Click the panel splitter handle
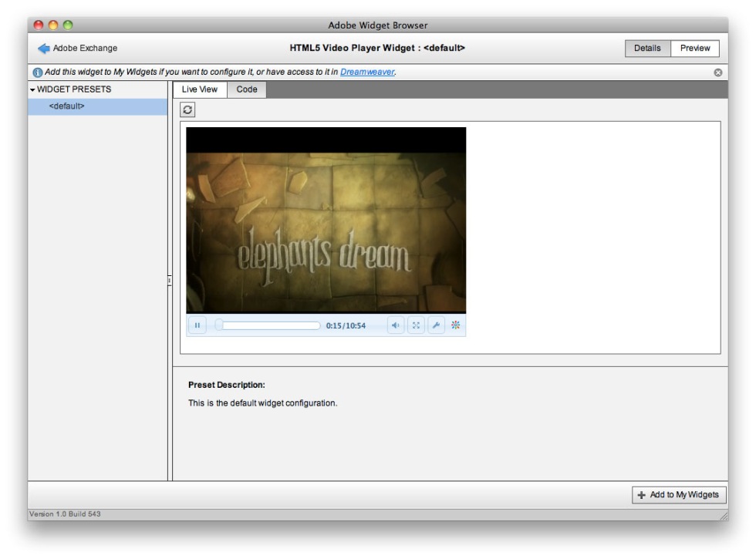756x559 pixels. (x=170, y=281)
